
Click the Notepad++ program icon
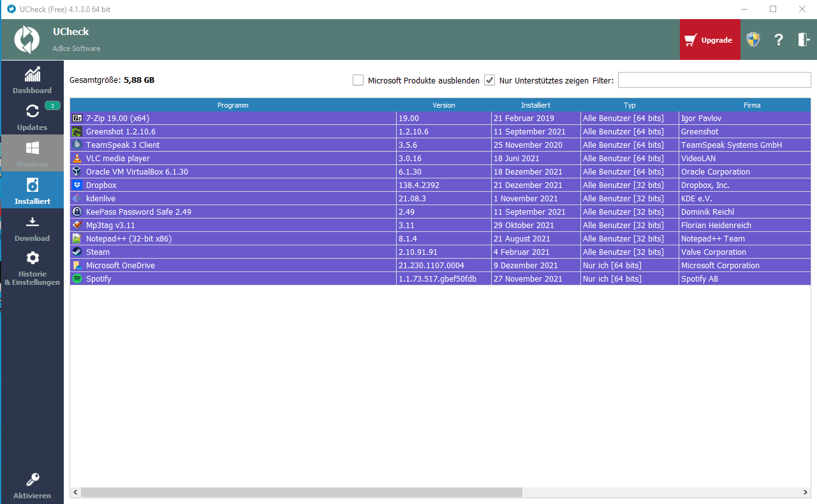77,239
